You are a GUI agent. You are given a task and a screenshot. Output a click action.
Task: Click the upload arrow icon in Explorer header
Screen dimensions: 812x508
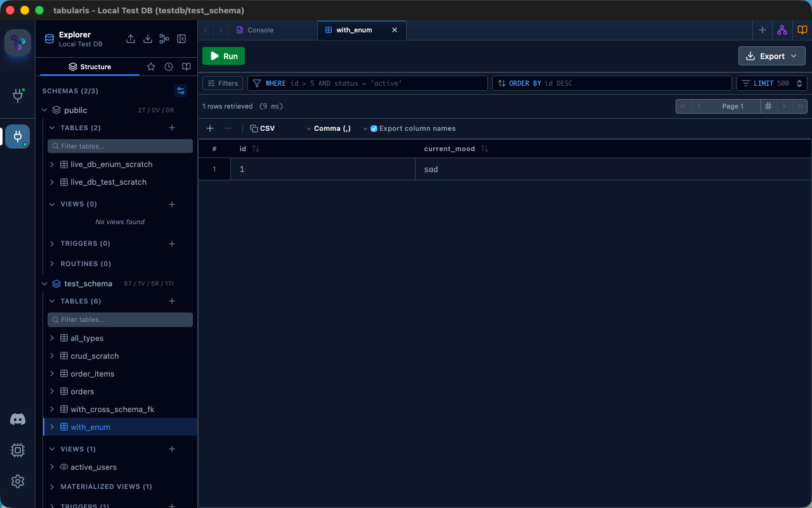click(131, 39)
